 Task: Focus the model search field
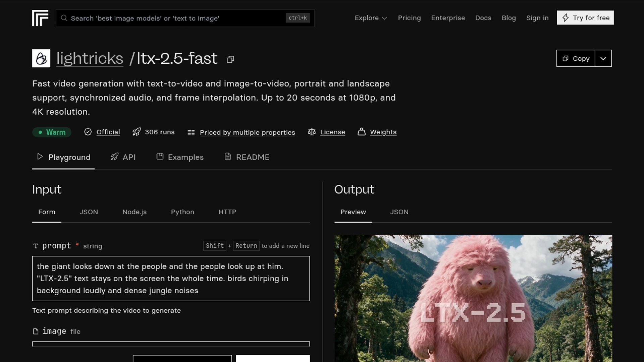pos(185,18)
